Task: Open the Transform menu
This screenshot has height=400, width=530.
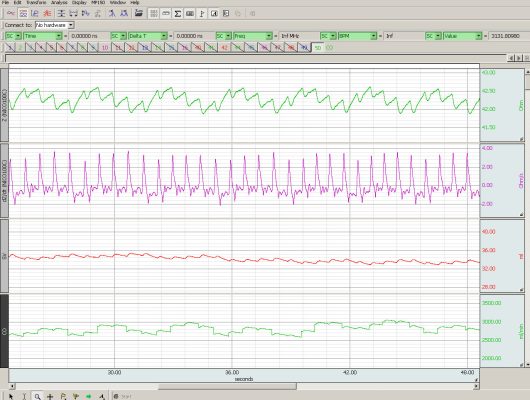Action: click(36, 2)
